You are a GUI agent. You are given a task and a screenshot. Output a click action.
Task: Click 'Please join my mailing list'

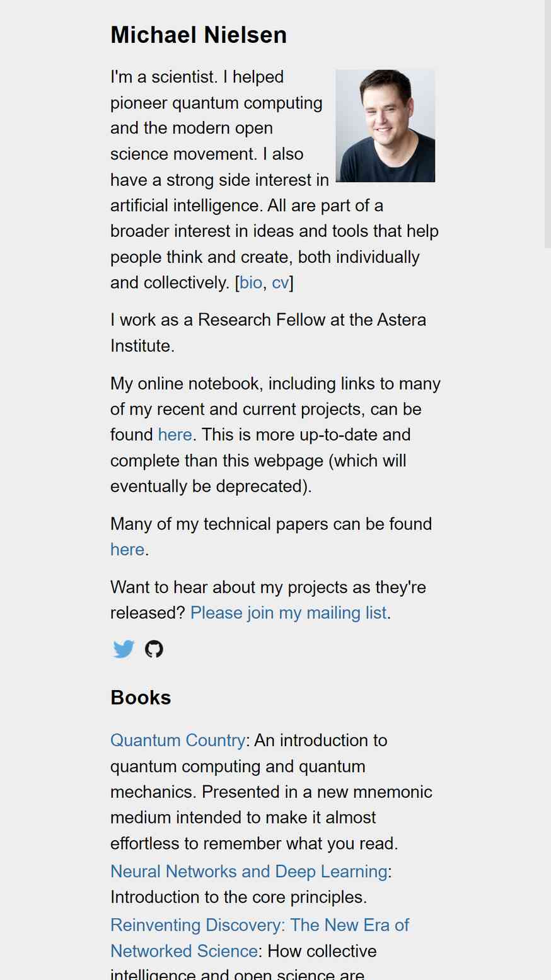click(x=289, y=613)
